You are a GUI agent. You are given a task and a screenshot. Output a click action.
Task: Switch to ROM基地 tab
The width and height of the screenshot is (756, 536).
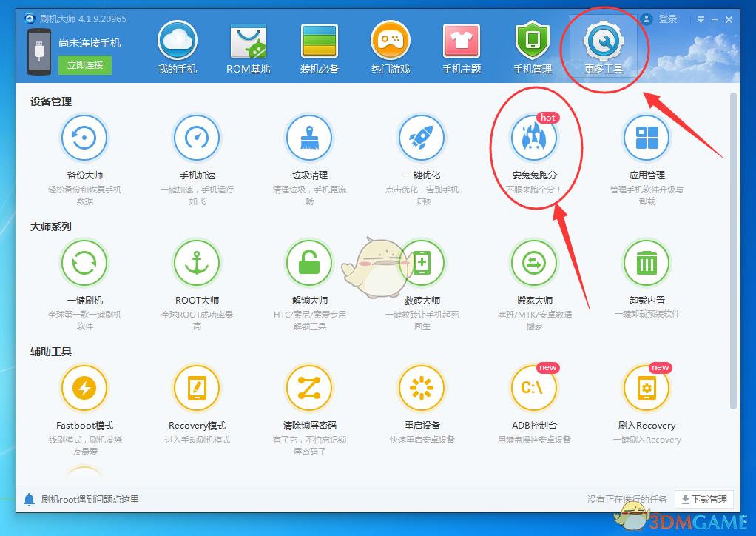coord(249,47)
